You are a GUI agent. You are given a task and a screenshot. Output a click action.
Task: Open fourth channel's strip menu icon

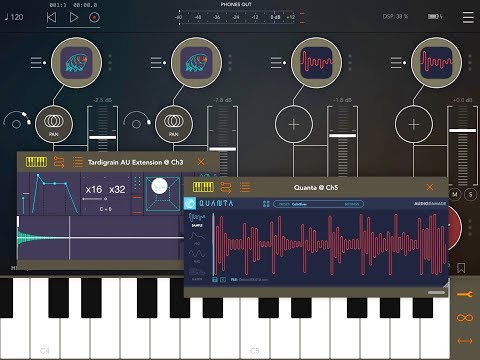(398, 63)
